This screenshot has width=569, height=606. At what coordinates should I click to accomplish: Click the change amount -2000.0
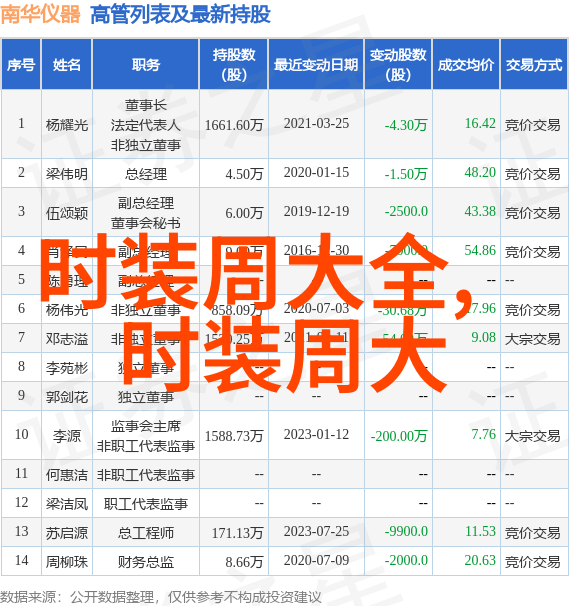coord(406,560)
